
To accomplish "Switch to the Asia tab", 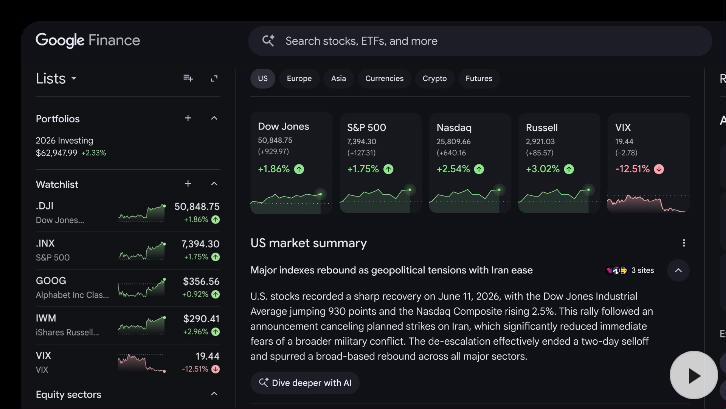I will (338, 78).
